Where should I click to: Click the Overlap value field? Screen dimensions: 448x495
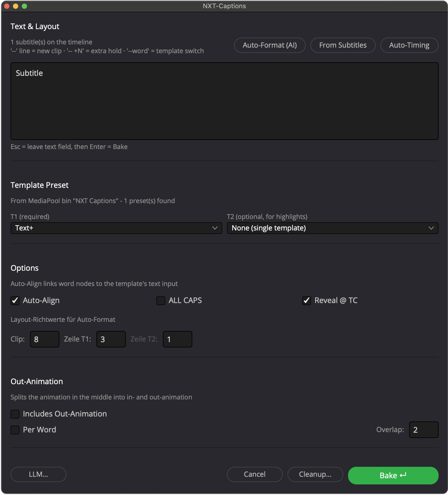423,430
